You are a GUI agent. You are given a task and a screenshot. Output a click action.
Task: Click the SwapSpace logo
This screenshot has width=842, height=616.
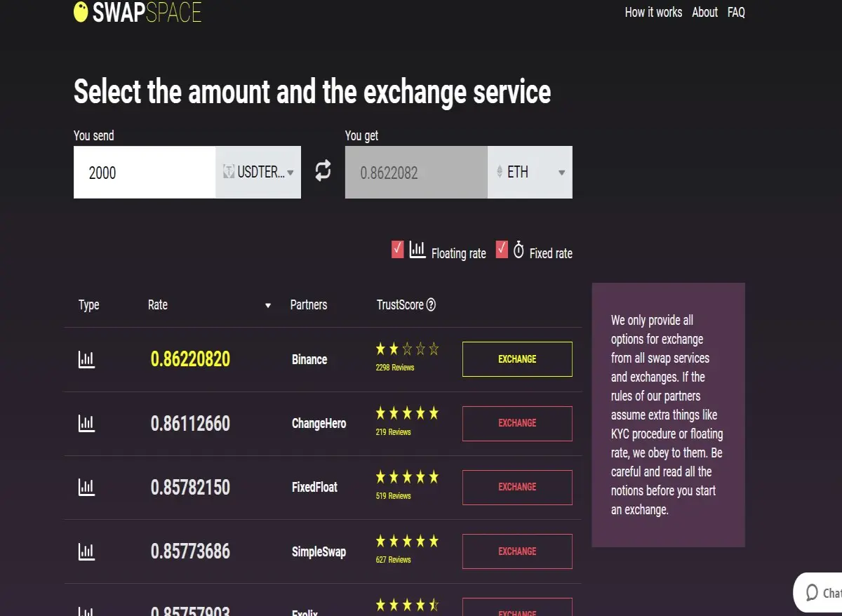pos(138,11)
